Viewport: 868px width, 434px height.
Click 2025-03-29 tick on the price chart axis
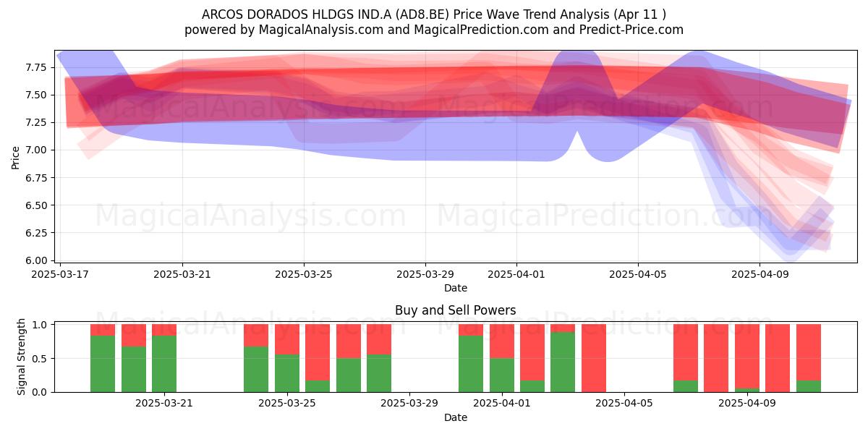[x=425, y=274]
